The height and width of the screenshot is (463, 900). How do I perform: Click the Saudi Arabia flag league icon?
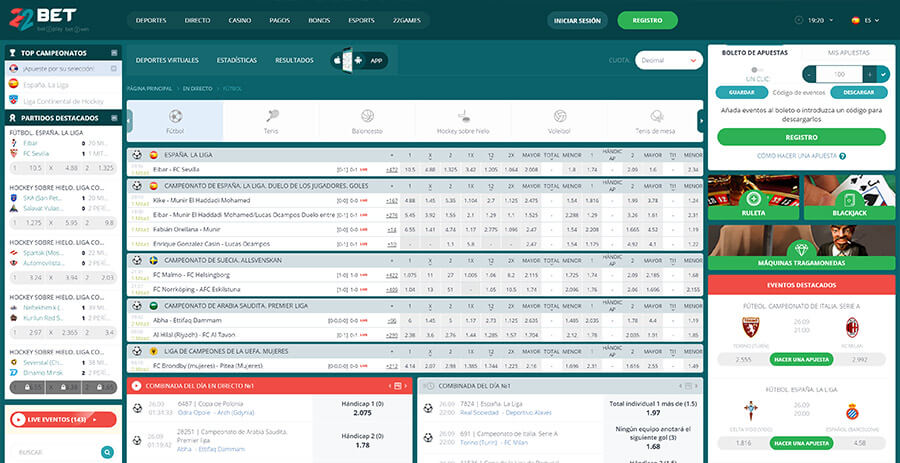[153, 305]
